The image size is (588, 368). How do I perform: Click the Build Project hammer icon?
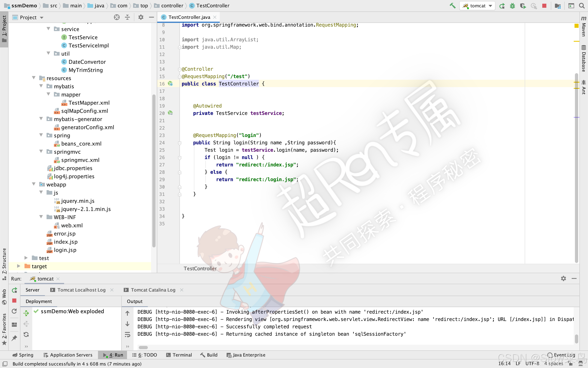click(452, 6)
